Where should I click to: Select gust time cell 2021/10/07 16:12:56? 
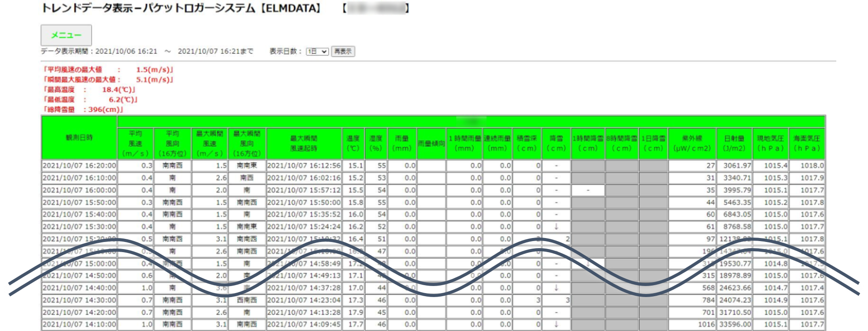(304, 166)
